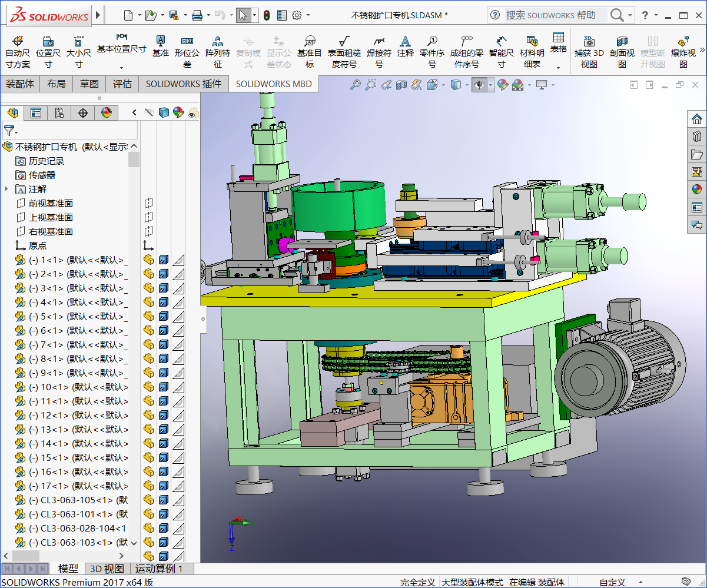Insert a 表面粗糙度符号 surface finish symbol
This screenshot has width=707, height=588.
pos(344,52)
